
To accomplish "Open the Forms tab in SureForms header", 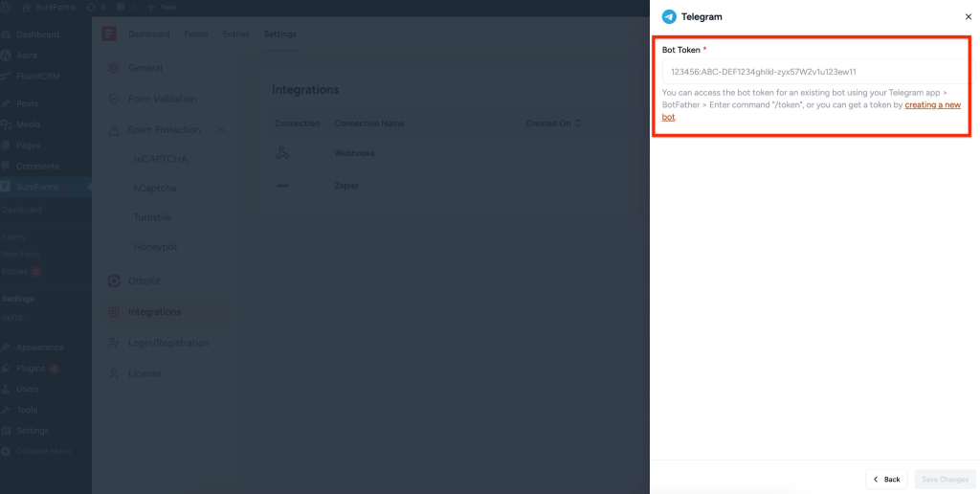I will (195, 34).
